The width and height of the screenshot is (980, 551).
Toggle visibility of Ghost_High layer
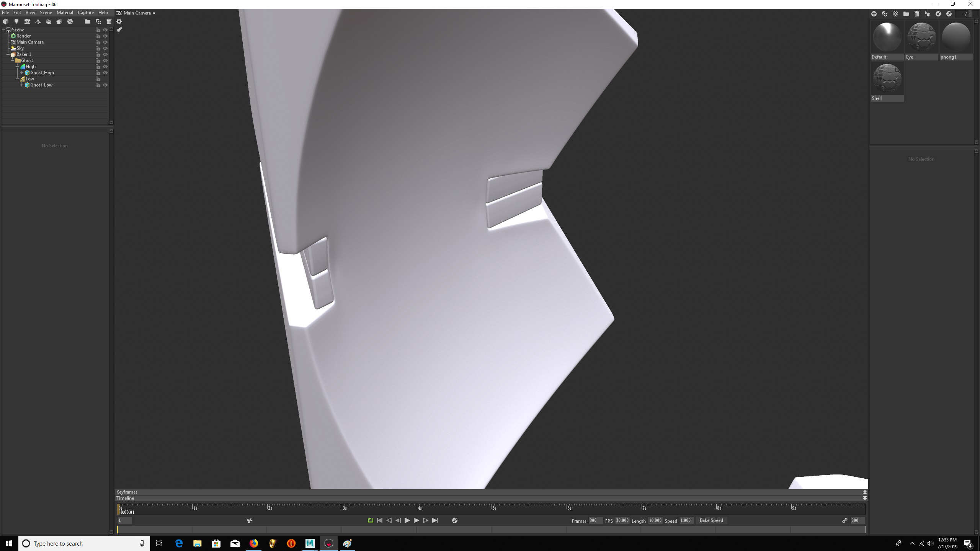[x=105, y=73]
